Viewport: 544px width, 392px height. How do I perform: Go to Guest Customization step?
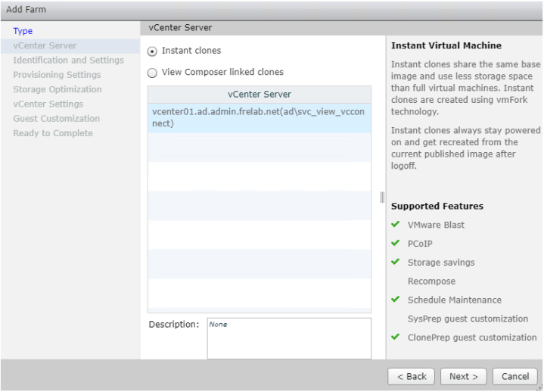pyautogui.click(x=56, y=118)
